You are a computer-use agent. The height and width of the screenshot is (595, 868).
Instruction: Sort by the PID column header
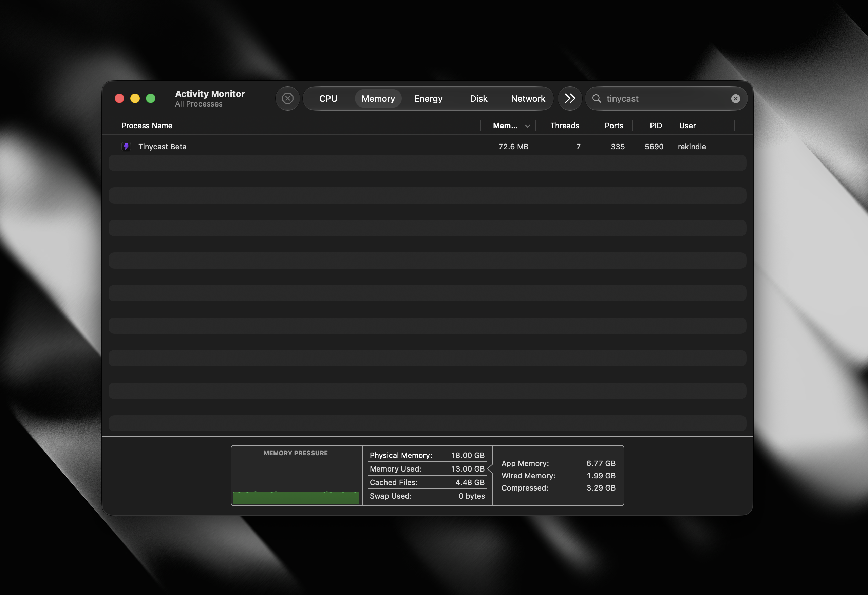point(656,126)
